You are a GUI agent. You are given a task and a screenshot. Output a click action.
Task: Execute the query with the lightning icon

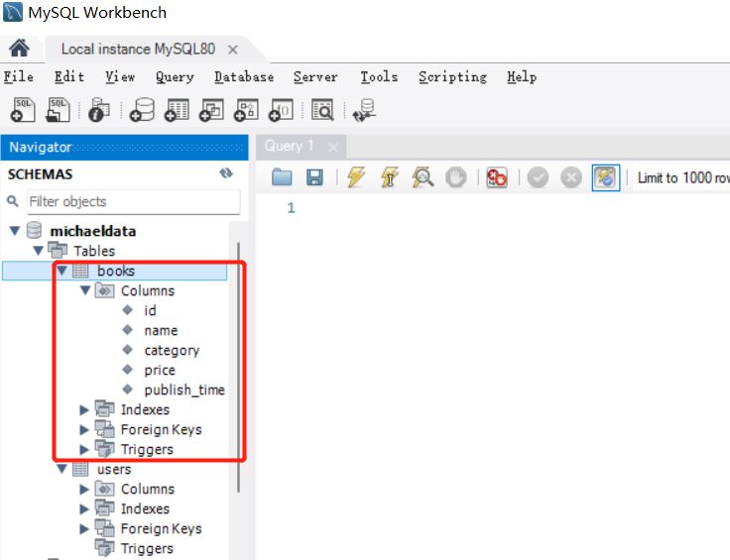356,177
